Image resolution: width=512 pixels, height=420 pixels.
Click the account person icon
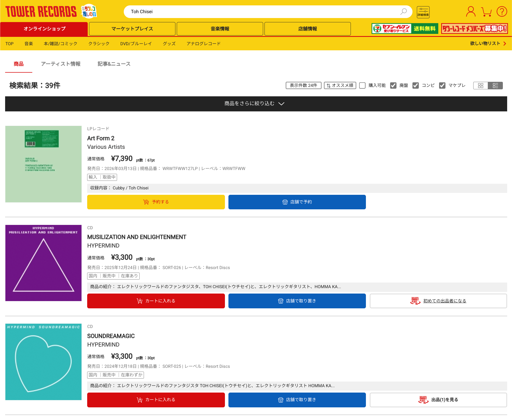[470, 11]
